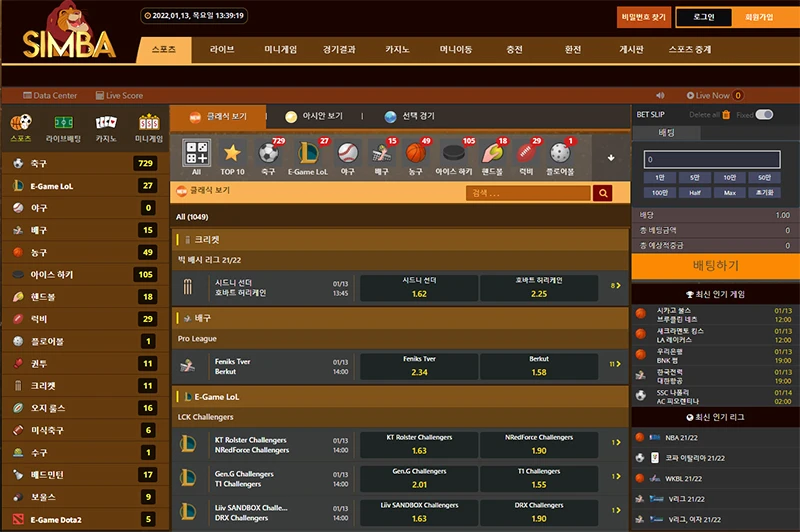Filter by E-Game LoL icon
The image size is (800, 532).
(x=308, y=153)
